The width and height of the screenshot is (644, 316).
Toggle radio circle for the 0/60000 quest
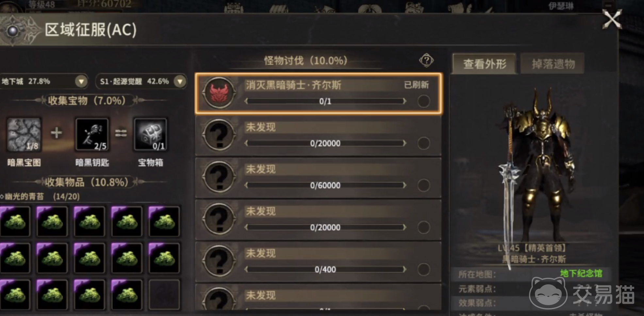423,185
